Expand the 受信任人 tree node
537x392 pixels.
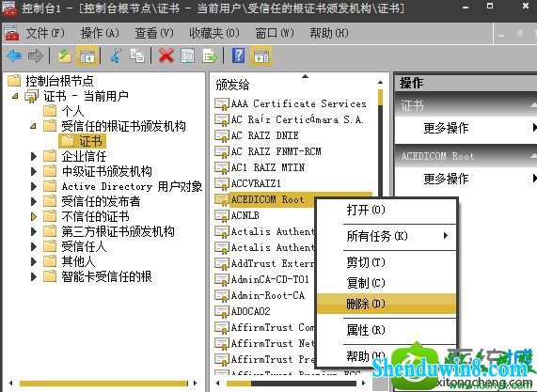point(34,246)
